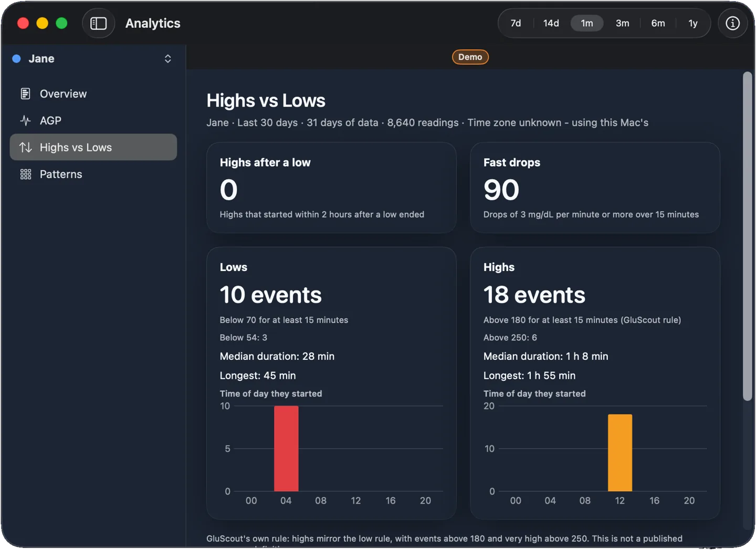Click 'Median duration: 28 min'
This screenshot has width=756, height=550.
[x=277, y=356]
